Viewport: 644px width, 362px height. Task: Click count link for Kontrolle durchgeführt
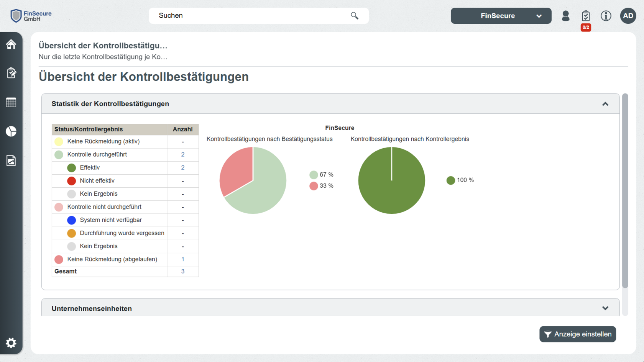(182, 154)
